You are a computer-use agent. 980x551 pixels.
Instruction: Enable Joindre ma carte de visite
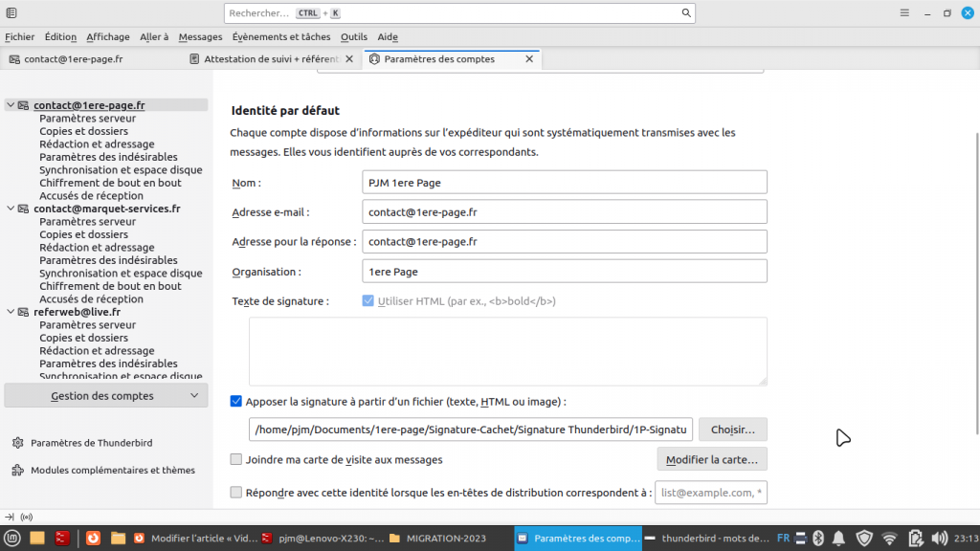[x=236, y=459]
